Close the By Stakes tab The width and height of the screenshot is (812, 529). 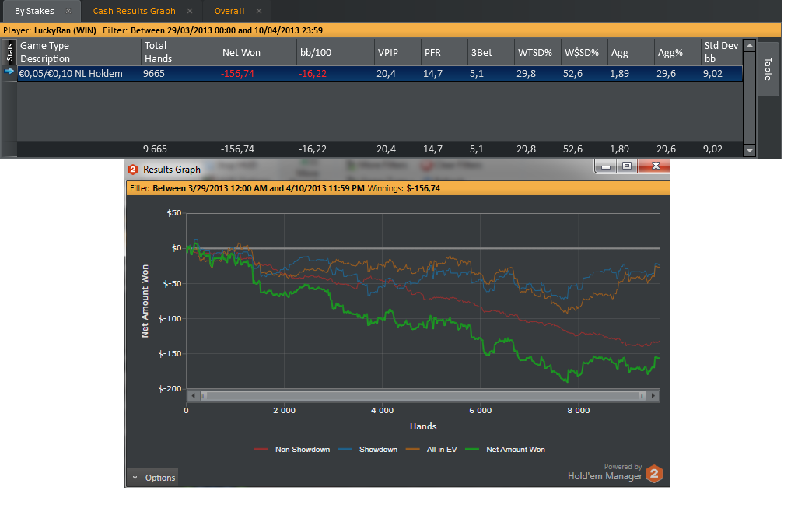(68, 11)
